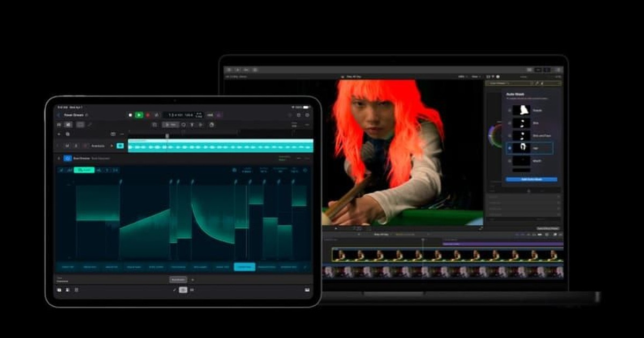Add a plug-in with the plus beside Beat Breaker
Viewport: 644px width, 338px height.
pyautogui.click(x=193, y=280)
